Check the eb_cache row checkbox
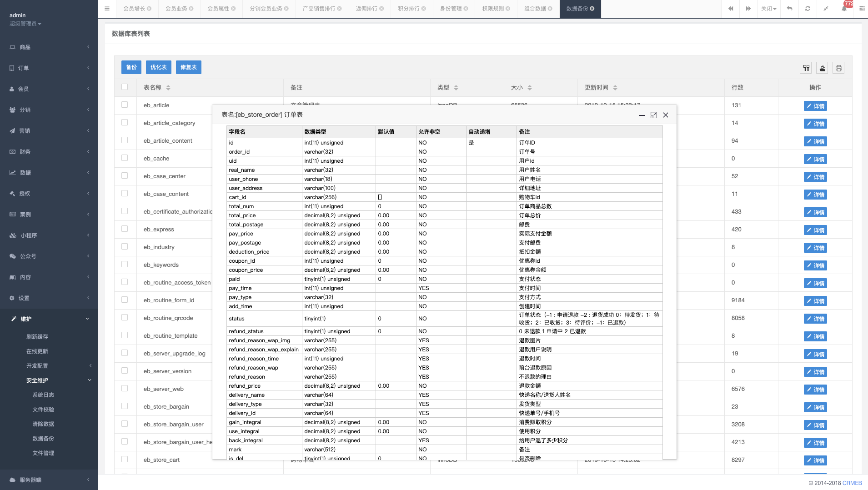868x490 pixels. (125, 158)
